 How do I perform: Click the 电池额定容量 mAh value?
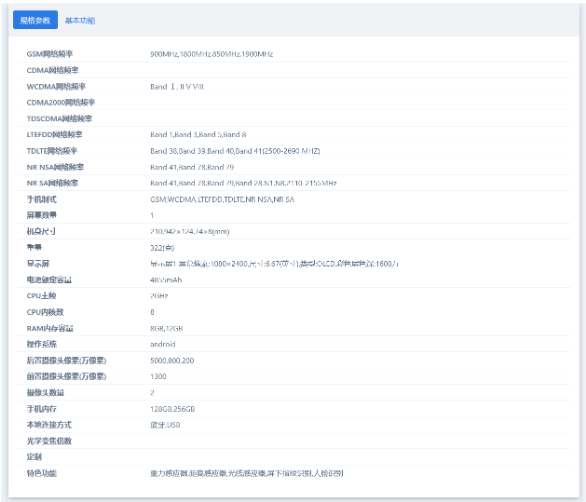[166, 280]
